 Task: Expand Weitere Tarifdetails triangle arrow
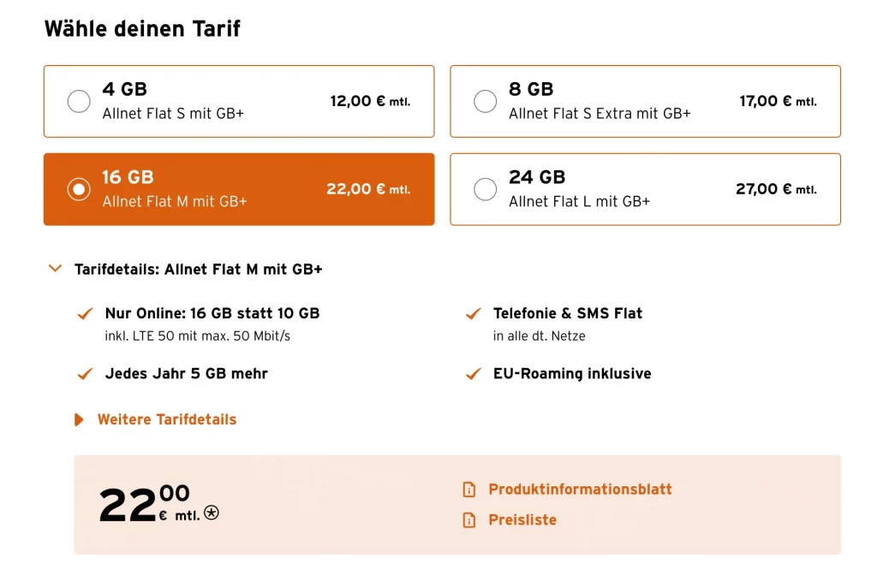pyautogui.click(x=80, y=419)
